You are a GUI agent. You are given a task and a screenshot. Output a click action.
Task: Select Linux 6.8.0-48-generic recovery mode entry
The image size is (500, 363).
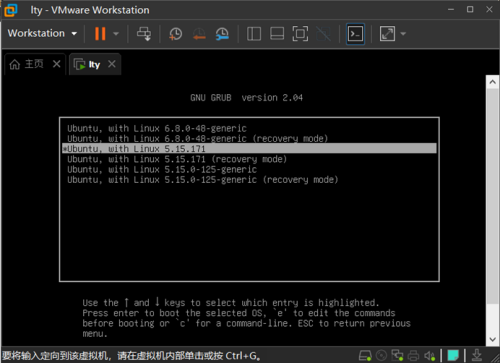(x=249, y=138)
